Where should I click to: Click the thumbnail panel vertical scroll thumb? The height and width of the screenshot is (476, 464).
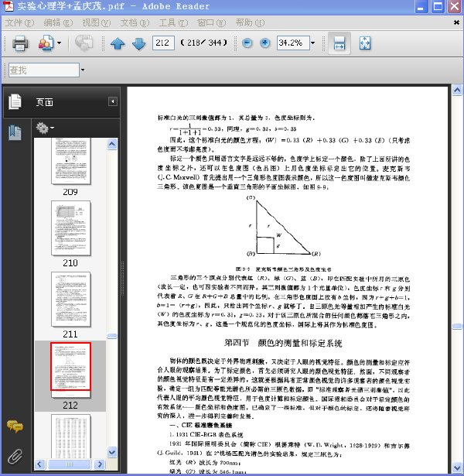(x=112, y=336)
